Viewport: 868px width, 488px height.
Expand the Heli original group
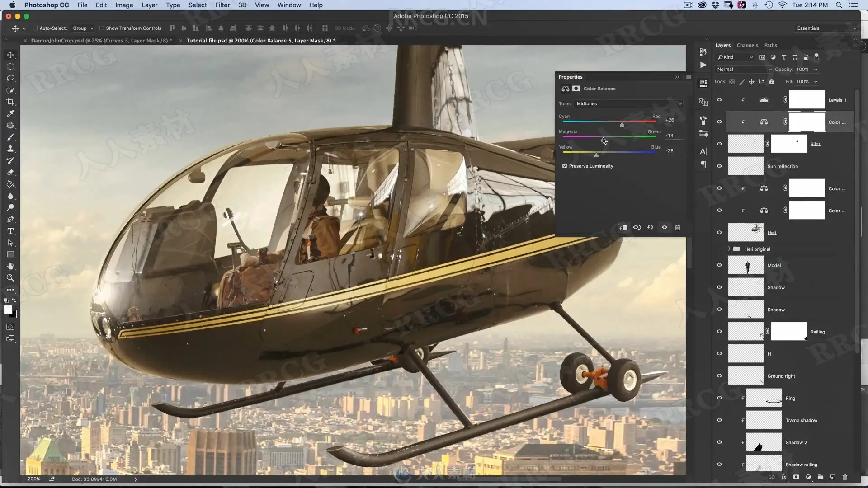tap(729, 249)
